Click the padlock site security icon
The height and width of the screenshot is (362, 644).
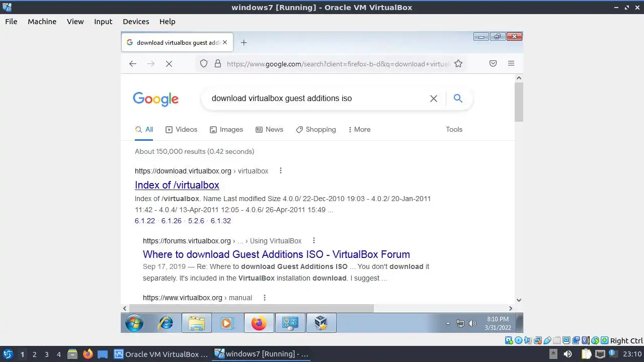(x=218, y=64)
